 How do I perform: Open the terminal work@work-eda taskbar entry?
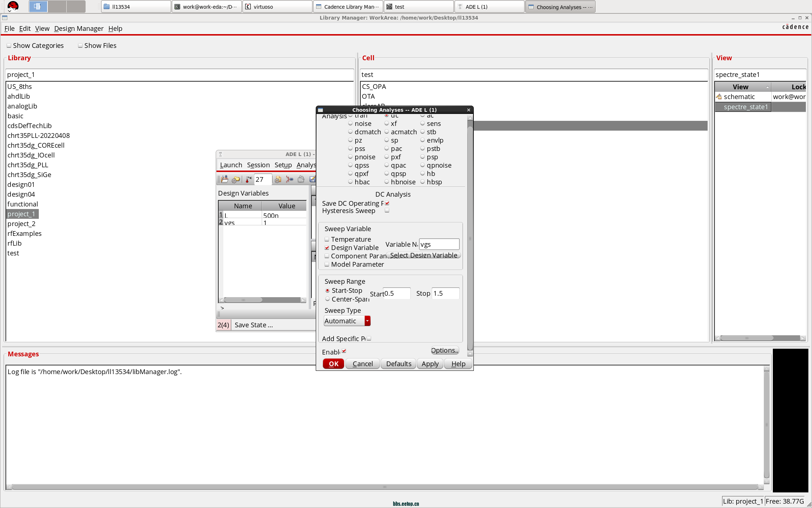coord(207,7)
